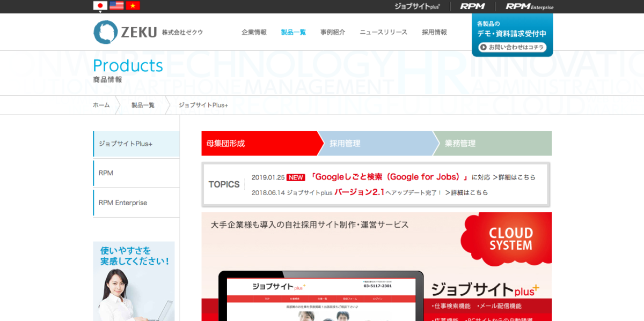This screenshot has width=644, height=321.
Task: Click the 2019.01.25 topic date
Action: [x=267, y=177]
